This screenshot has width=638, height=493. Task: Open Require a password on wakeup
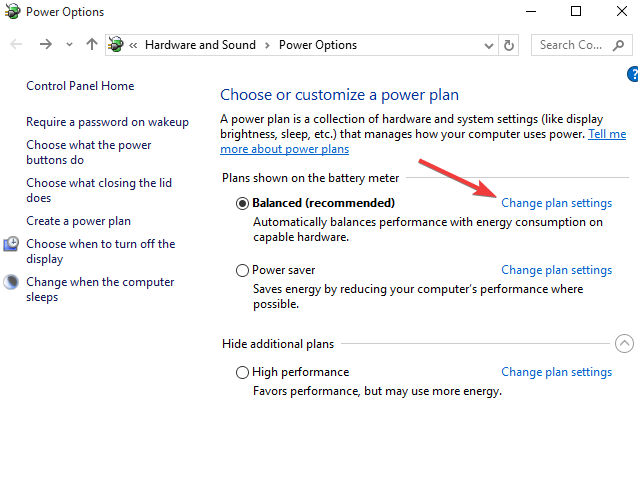[x=107, y=122]
